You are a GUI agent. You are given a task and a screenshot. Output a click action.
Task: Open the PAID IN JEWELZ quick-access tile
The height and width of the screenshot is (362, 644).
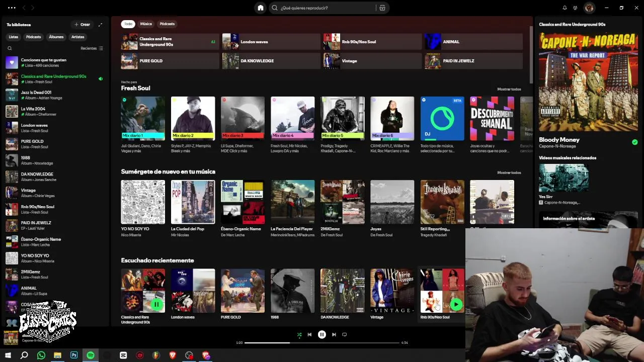click(x=473, y=61)
